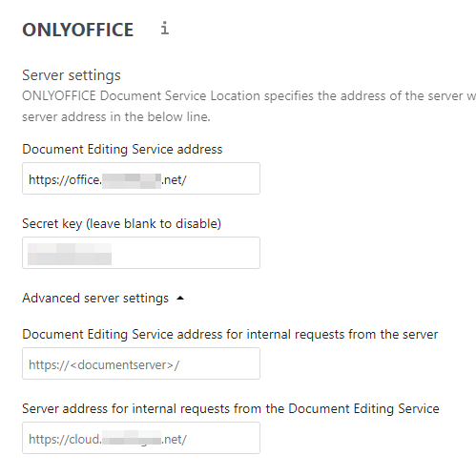Click 'server address in the below line' text
The width and height of the screenshot is (476, 476).
click(116, 117)
